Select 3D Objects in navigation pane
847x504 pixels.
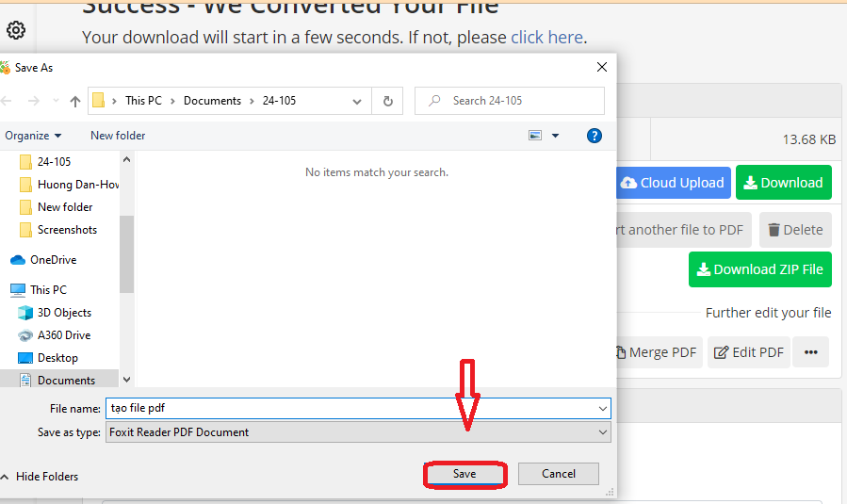point(55,313)
